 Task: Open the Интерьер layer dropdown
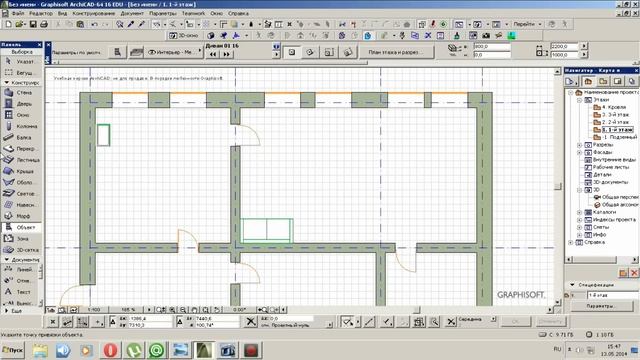coord(175,52)
